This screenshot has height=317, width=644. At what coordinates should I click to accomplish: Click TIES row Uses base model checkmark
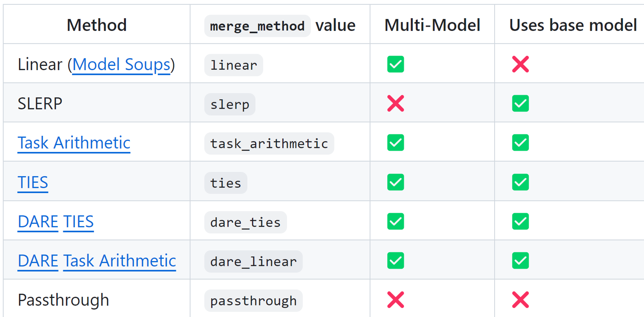click(520, 182)
